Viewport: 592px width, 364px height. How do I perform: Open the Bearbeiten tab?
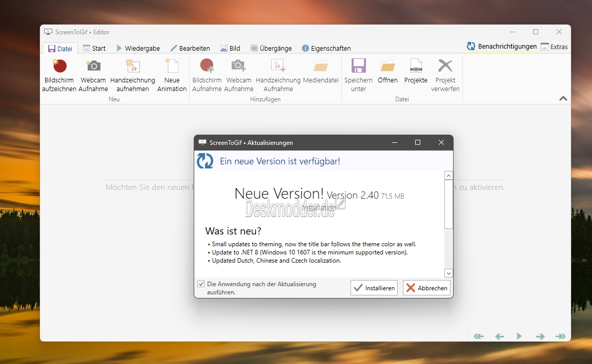(190, 48)
